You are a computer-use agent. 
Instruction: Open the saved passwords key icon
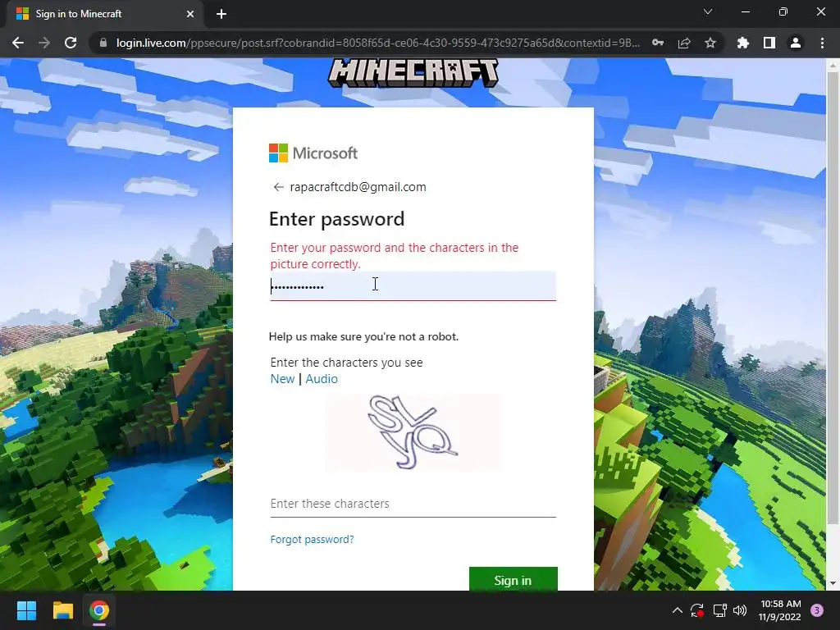(658, 43)
